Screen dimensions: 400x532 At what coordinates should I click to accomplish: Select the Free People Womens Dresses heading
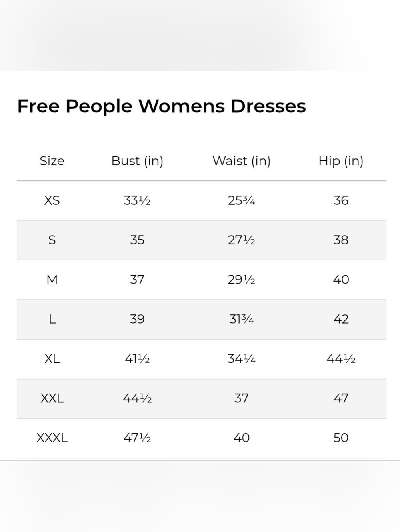point(162,106)
